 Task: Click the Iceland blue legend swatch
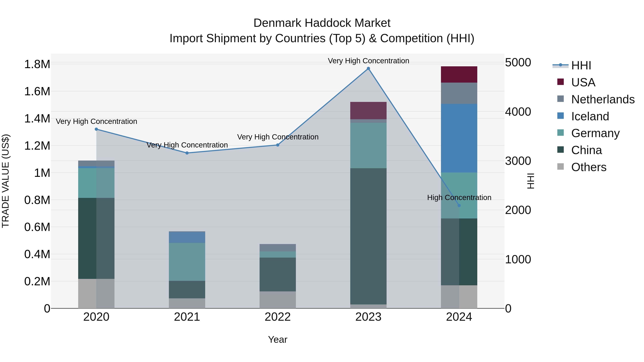[560, 116]
